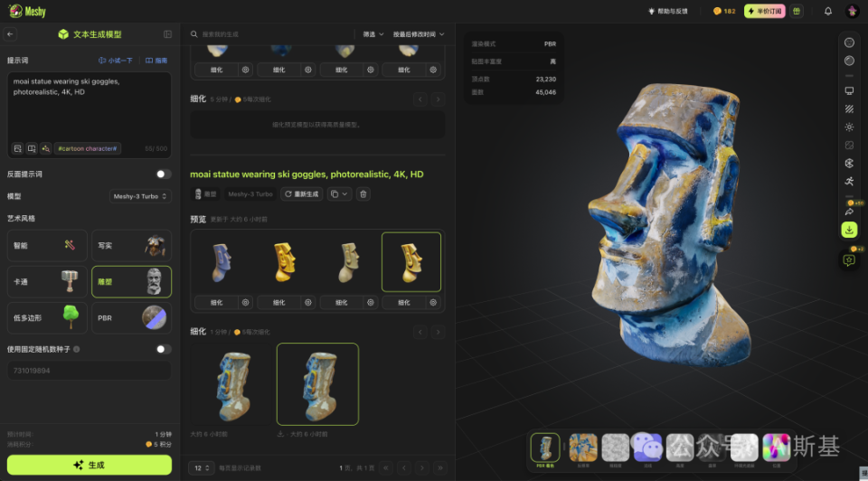This screenshot has height=481, width=868.
Task: Open the copy options dropdown
Action: tap(339, 193)
